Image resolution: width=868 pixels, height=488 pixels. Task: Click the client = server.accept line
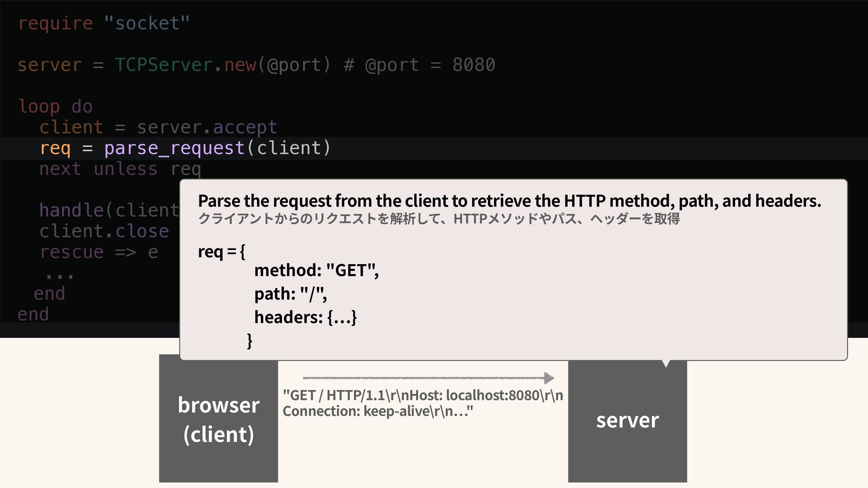click(x=158, y=127)
